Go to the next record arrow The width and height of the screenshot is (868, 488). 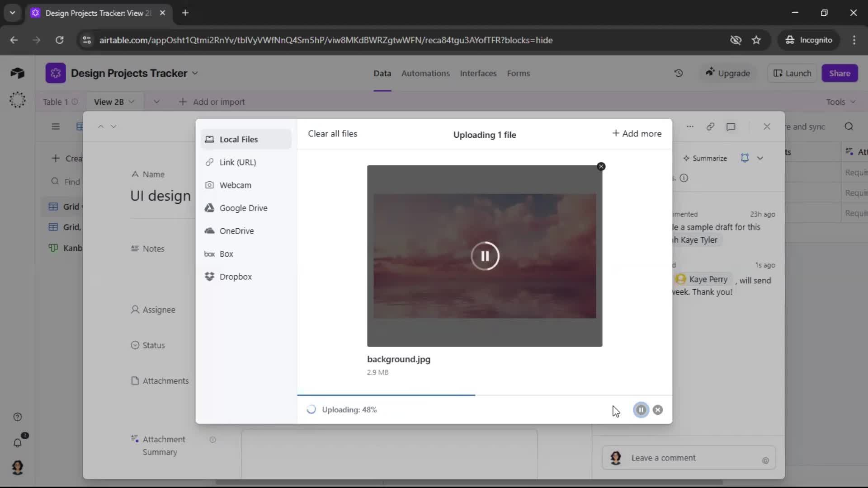(x=113, y=127)
